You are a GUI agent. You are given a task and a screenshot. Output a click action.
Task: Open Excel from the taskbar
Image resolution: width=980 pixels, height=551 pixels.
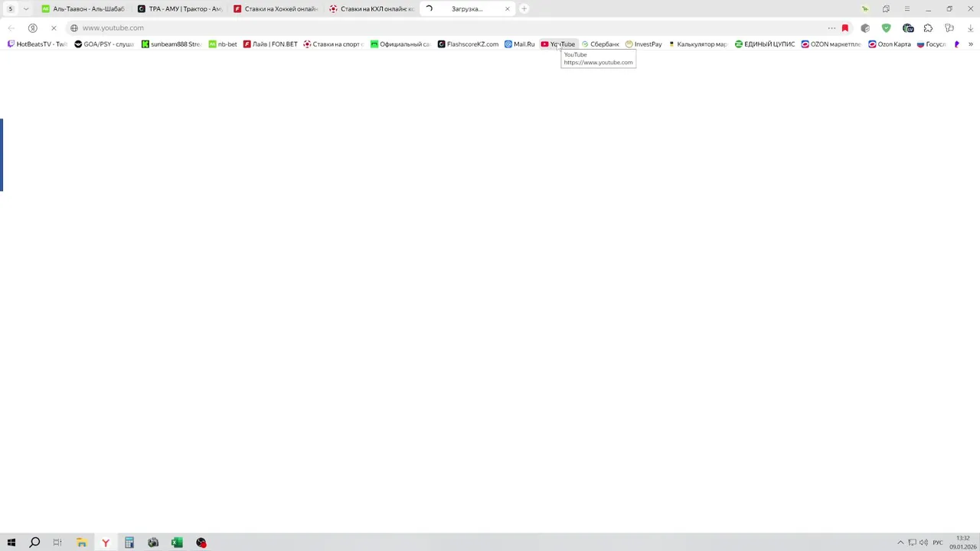coord(177,543)
